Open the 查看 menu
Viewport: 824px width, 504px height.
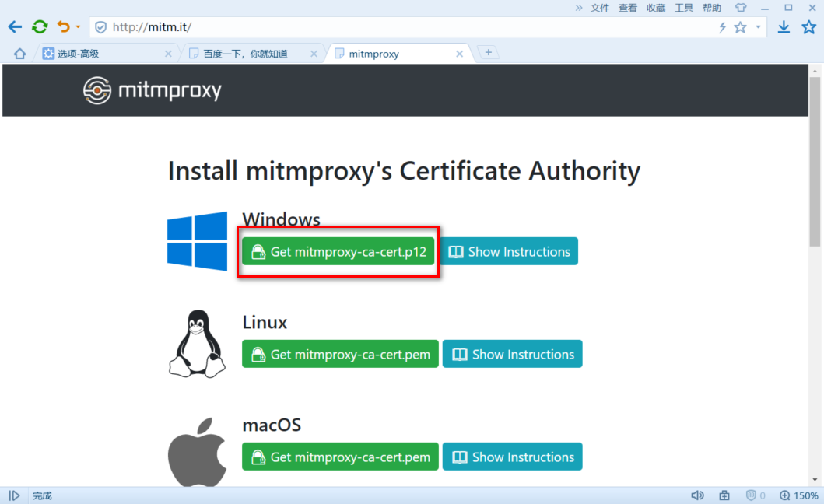(x=627, y=8)
